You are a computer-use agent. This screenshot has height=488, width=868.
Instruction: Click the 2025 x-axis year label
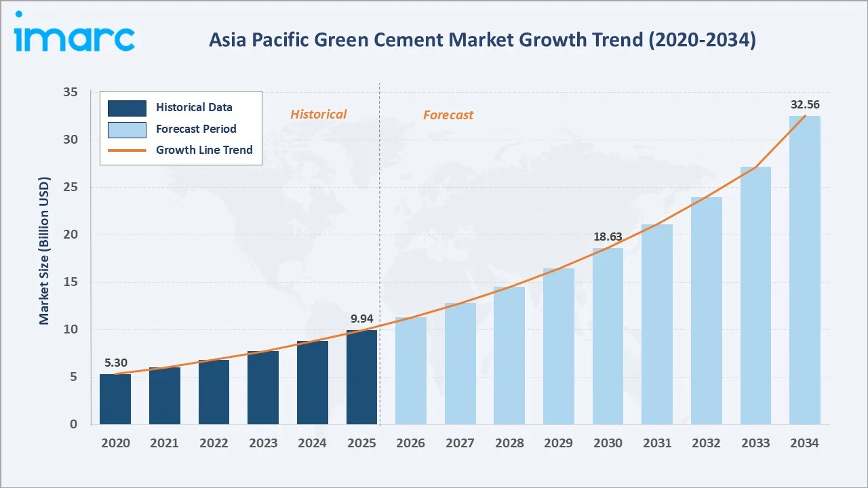(x=361, y=443)
